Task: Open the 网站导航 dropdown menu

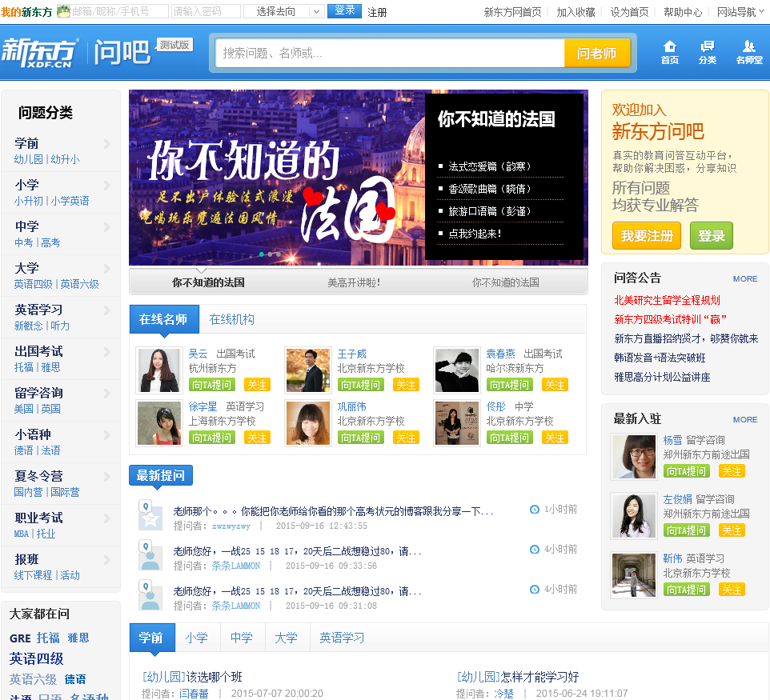Action: click(740, 12)
